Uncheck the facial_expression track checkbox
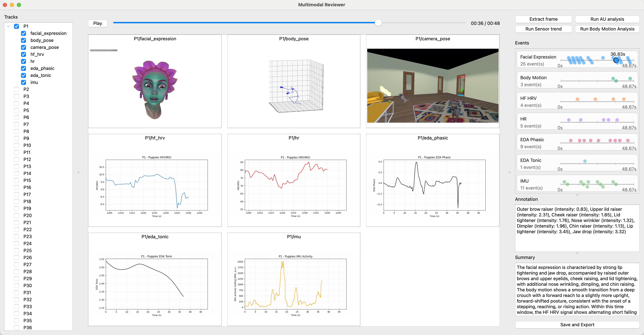The image size is (644, 335). (x=23, y=33)
